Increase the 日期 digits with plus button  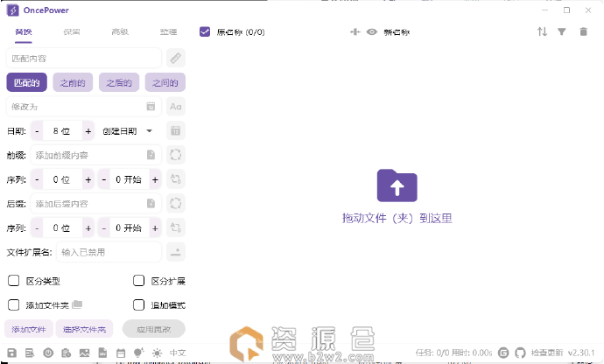click(88, 131)
